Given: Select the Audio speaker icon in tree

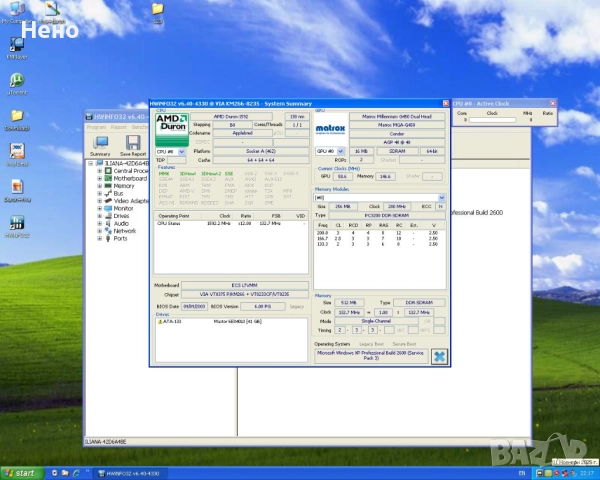Looking at the screenshot, I should click(x=108, y=223).
